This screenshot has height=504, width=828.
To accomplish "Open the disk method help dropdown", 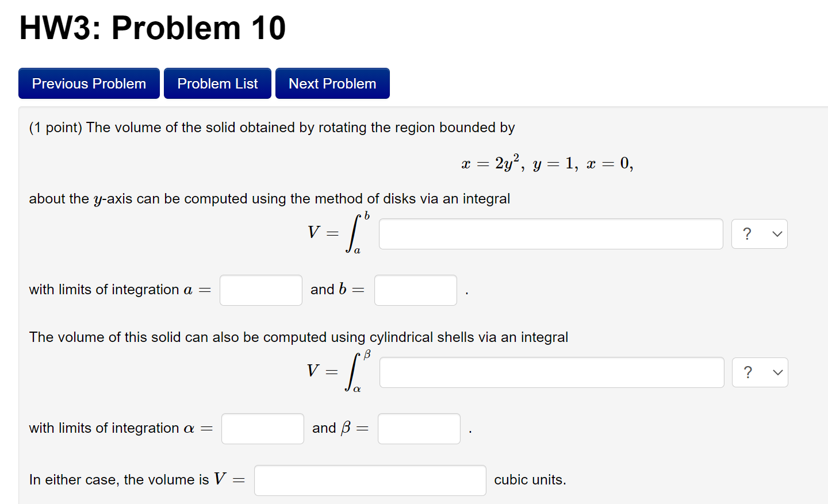I will [x=759, y=234].
